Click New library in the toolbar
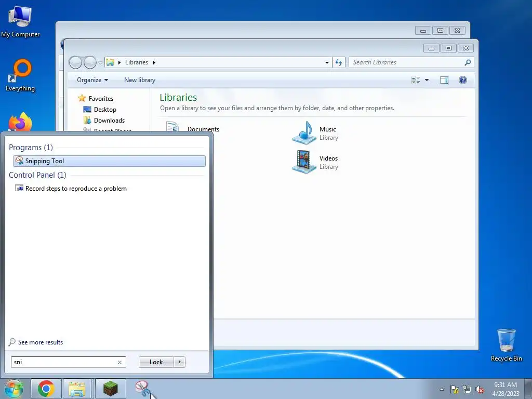532x399 pixels. tap(140, 80)
